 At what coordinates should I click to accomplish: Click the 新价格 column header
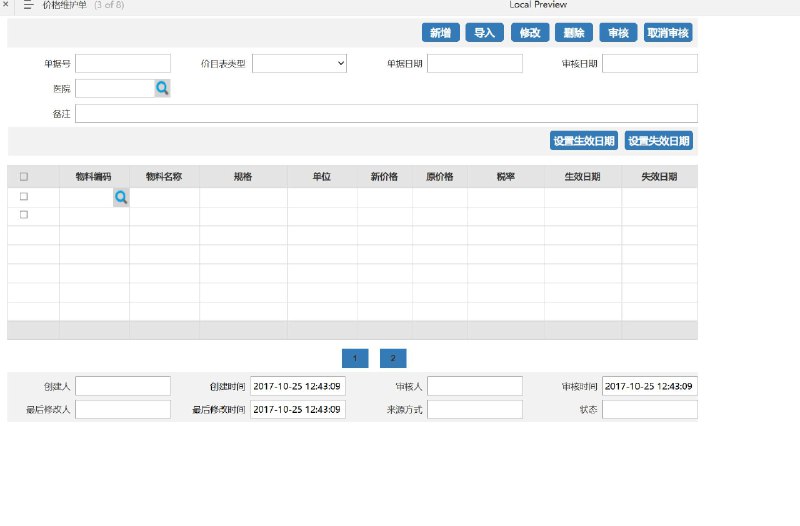(385, 177)
